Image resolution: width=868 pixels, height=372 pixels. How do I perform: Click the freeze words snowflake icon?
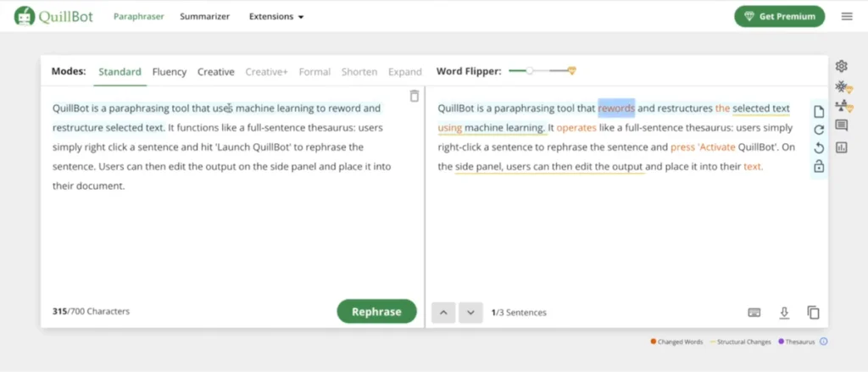(841, 86)
